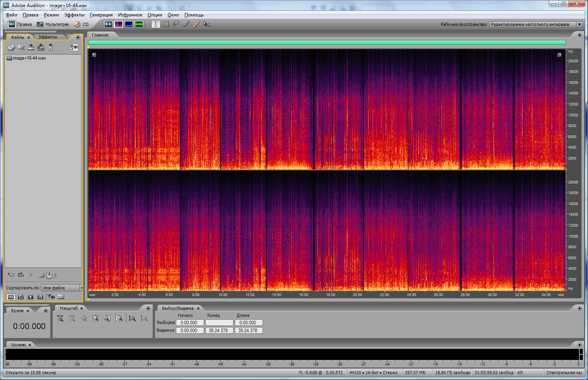
Task: Click Zoom In Horizontally in Масштаб panel
Action: point(60,318)
